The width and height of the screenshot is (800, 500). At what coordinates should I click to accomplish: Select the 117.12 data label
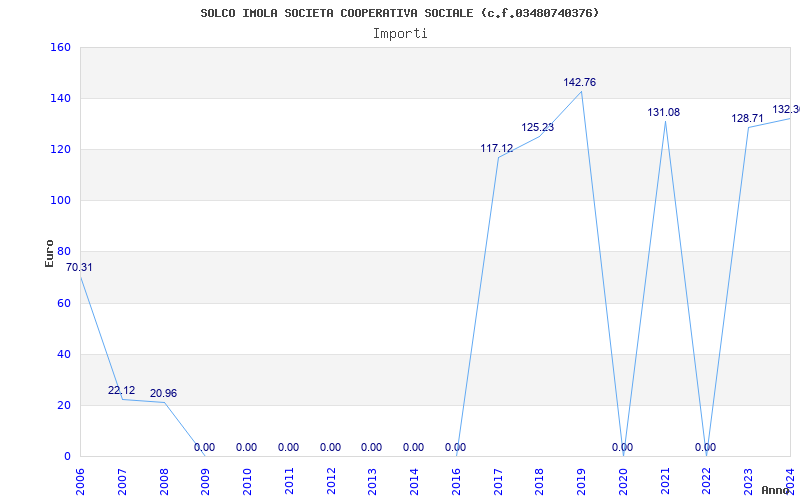(496, 148)
